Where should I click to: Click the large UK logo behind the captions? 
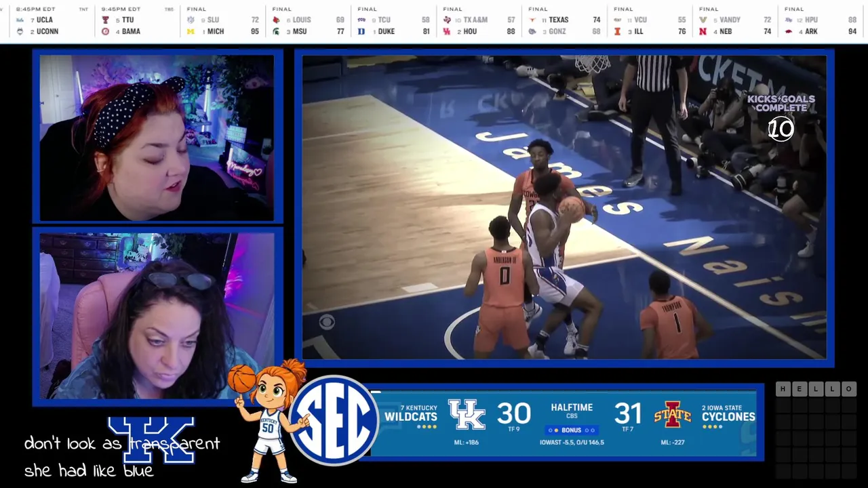(151, 439)
